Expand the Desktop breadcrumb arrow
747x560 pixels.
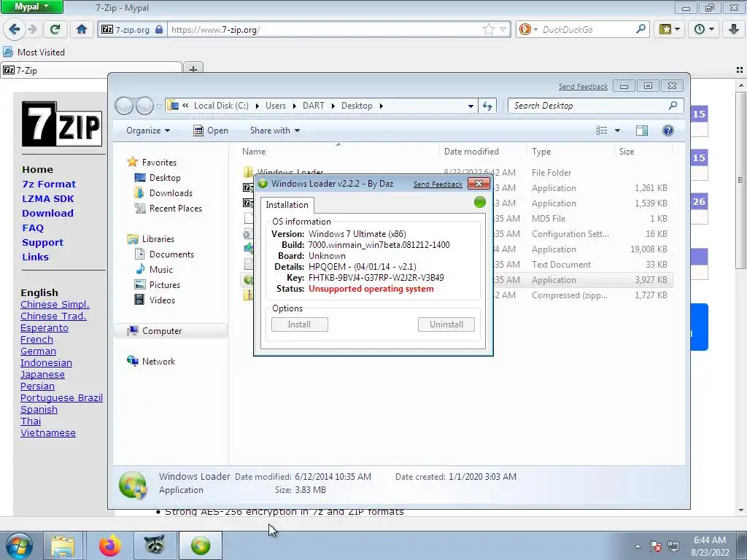point(381,106)
